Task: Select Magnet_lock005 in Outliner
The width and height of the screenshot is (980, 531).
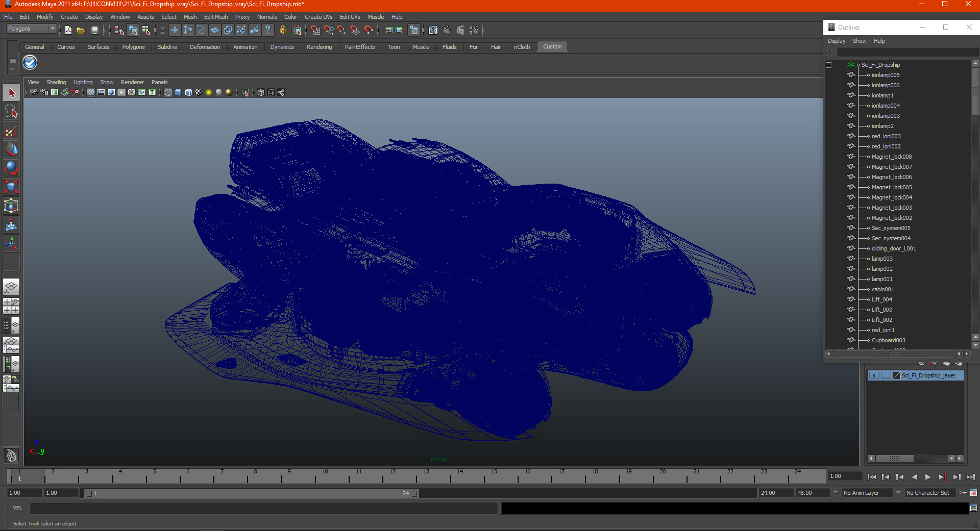Action: [891, 187]
